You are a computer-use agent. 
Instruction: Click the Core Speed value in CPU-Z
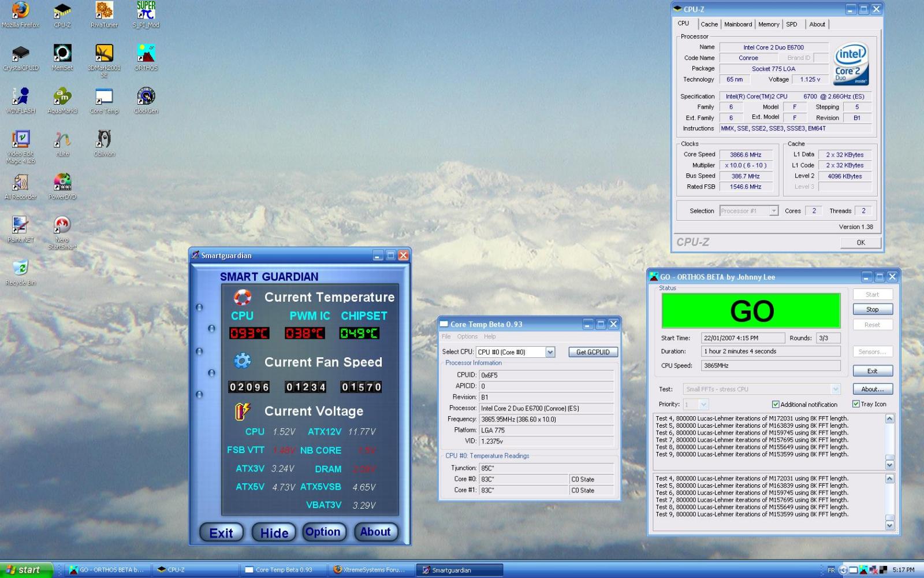746,155
